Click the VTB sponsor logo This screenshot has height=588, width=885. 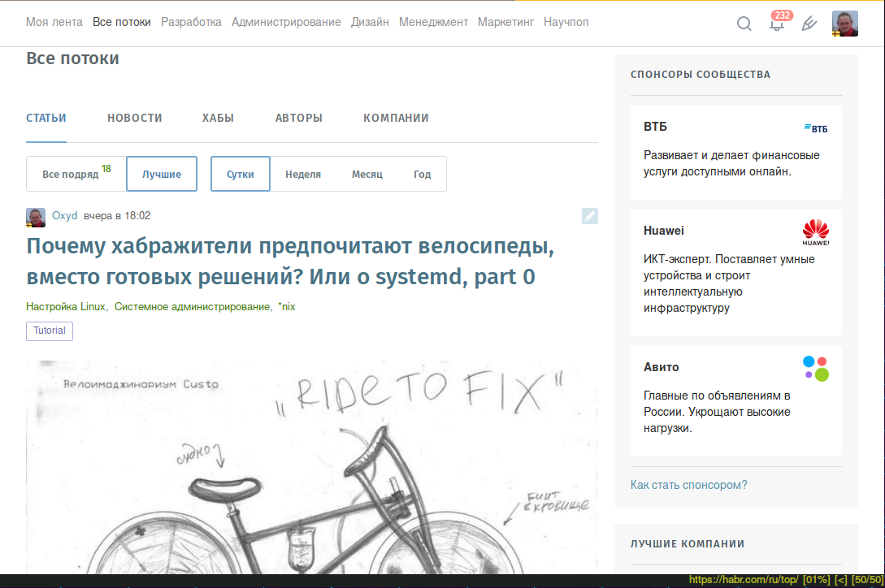tap(816, 128)
